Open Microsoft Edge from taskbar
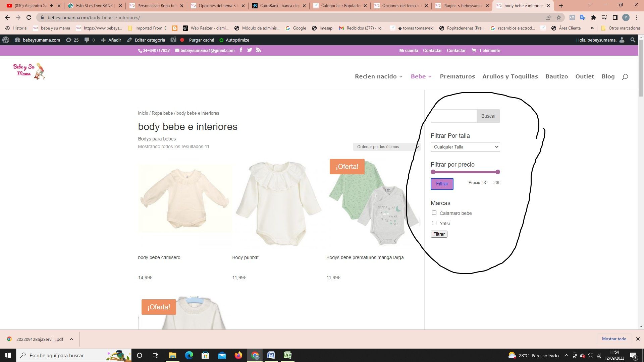The height and width of the screenshot is (362, 644). [189, 355]
